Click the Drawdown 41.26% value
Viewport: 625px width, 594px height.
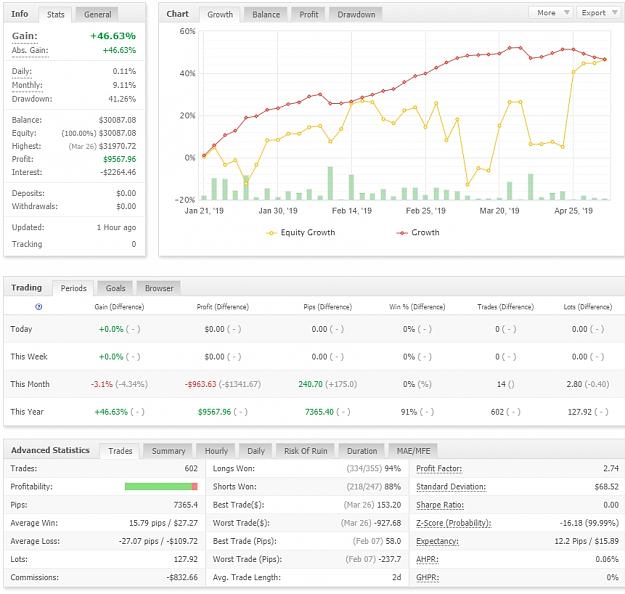tap(122, 99)
